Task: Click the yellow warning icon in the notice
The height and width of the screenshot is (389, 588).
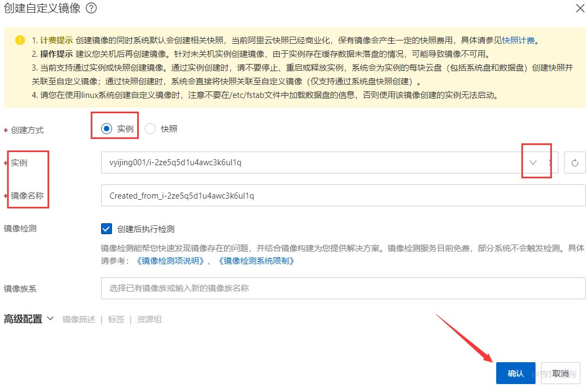Action: (20, 40)
